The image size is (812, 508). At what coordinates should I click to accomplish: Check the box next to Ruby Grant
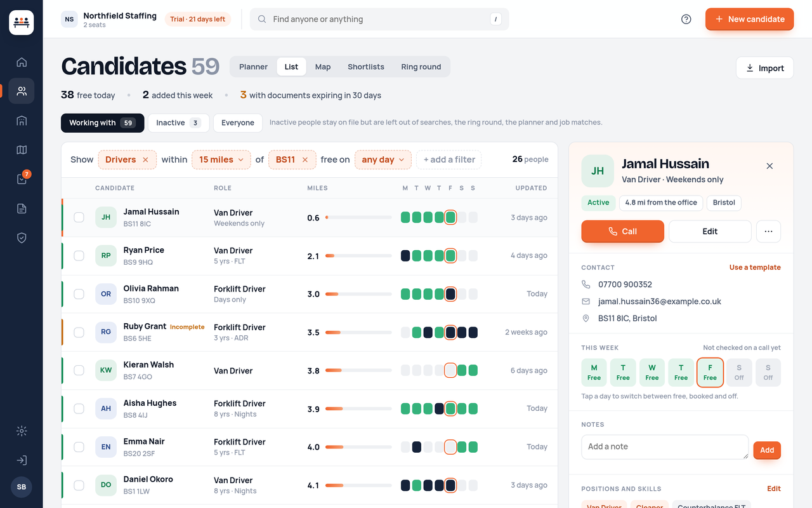pyautogui.click(x=79, y=332)
